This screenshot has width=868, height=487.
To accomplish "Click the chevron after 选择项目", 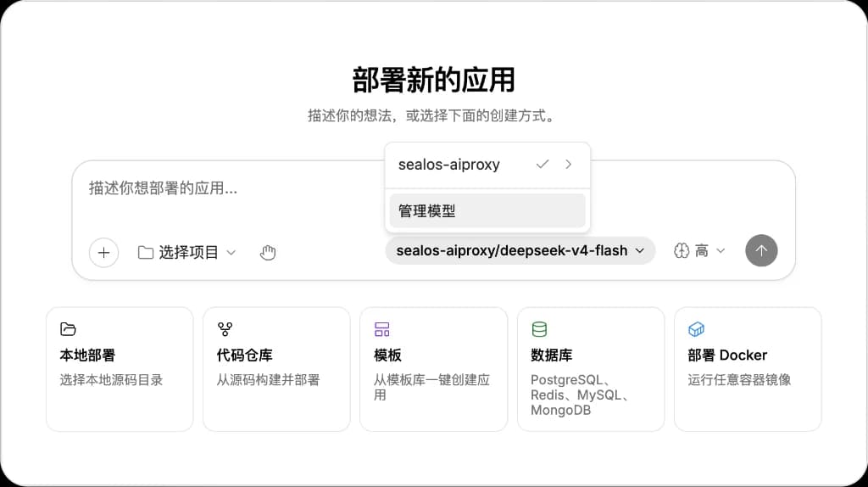I will [231, 253].
